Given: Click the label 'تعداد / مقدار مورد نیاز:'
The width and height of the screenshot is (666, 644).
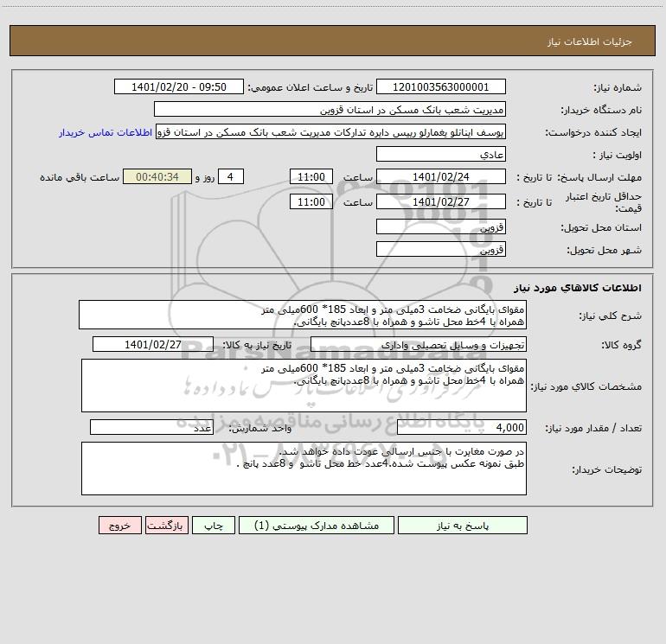Looking at the screenshot, I should [593, 429].
